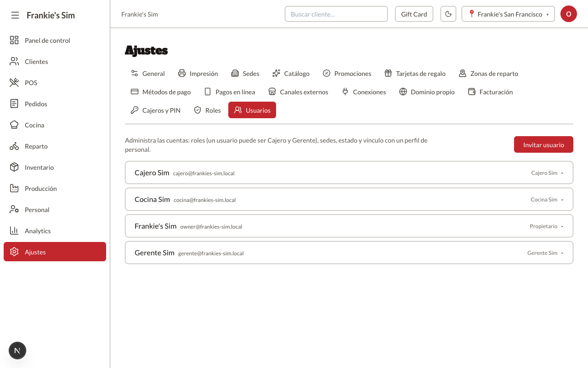Switch to dark mode with moon icon
Image resolution: width=588 pixels, height=368 pixels.
448,14
